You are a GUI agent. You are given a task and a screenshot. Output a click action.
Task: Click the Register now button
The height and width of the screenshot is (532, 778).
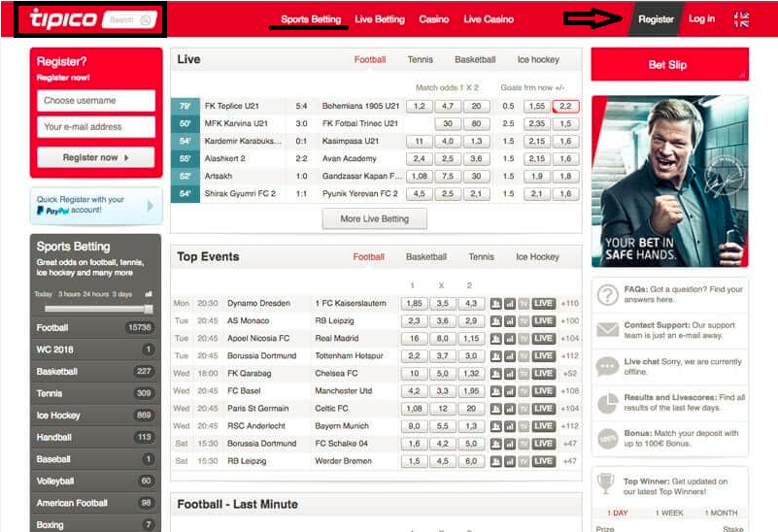pyautogui.click(x=96, y=157)
